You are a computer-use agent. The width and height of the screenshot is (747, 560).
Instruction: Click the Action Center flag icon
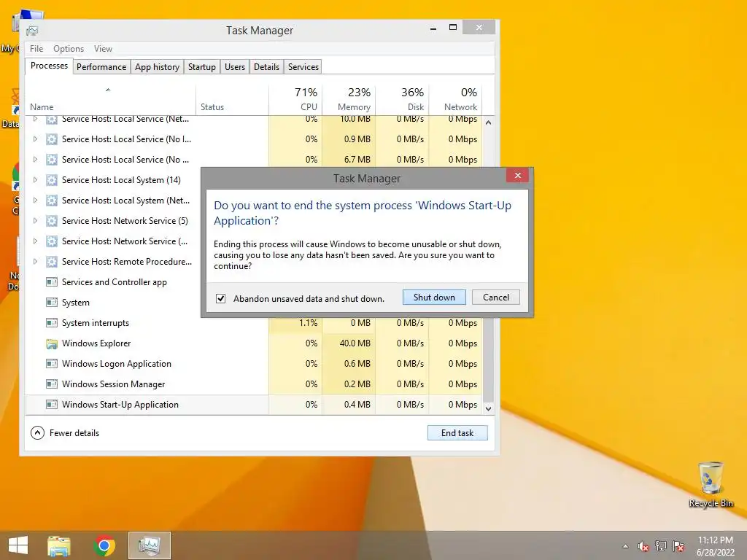(x=678, y=546)
